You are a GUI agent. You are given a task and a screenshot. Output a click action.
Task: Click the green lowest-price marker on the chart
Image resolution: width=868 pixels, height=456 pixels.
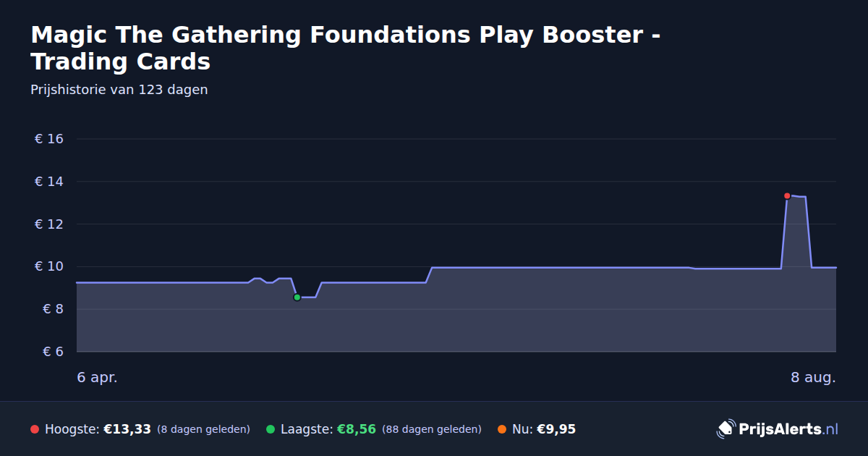tap(297, 297)
